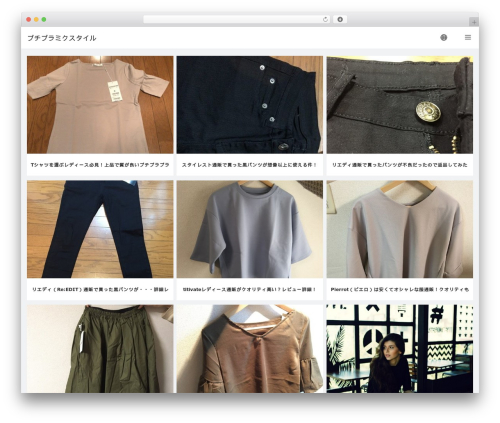This screenshot has height=423, width=500.
Task: Open the リエディ通販 pants return post title
Action: (400, 165)
